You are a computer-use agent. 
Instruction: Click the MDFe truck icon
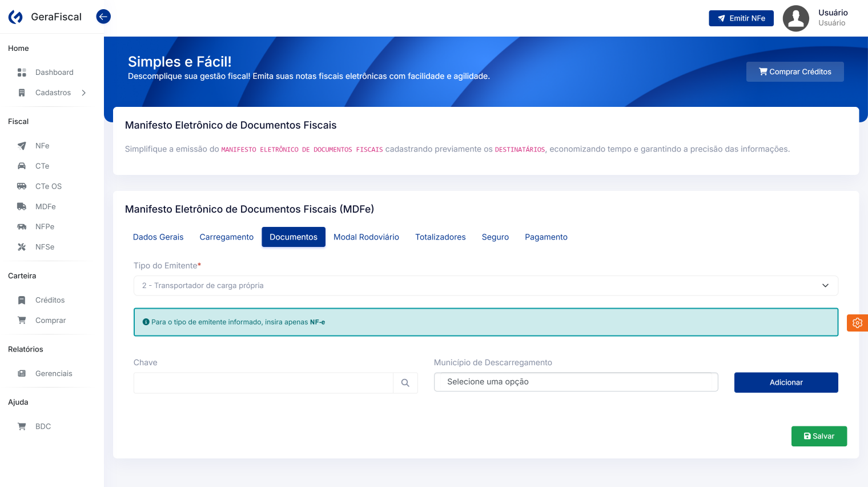click(x=22, y=207)
